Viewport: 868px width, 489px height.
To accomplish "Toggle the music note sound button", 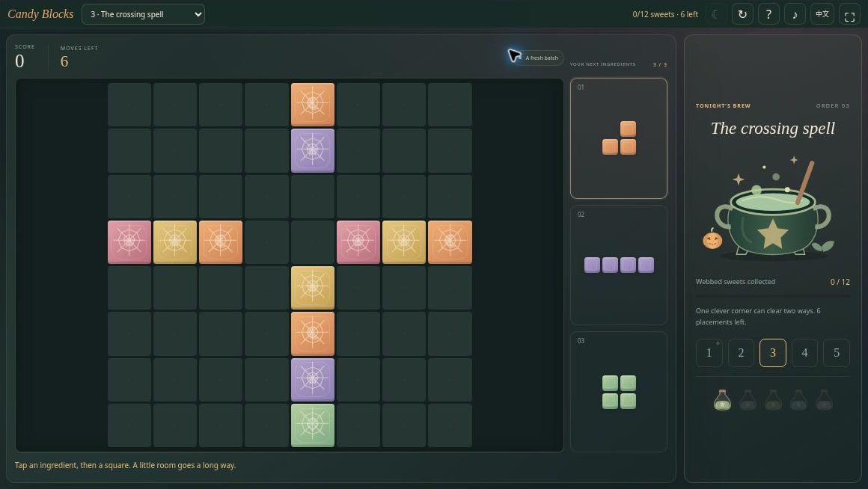I will pos(795,14).
